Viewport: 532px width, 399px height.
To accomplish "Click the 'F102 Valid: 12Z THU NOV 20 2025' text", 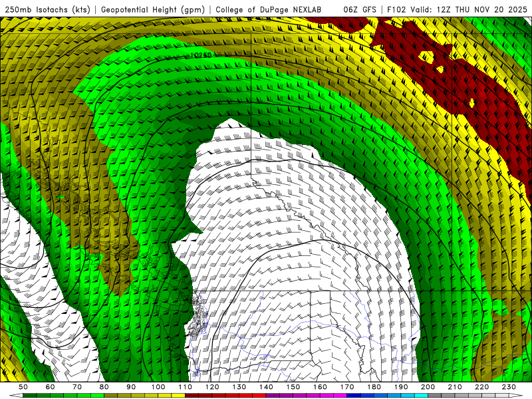I will [x=457, y=9].
